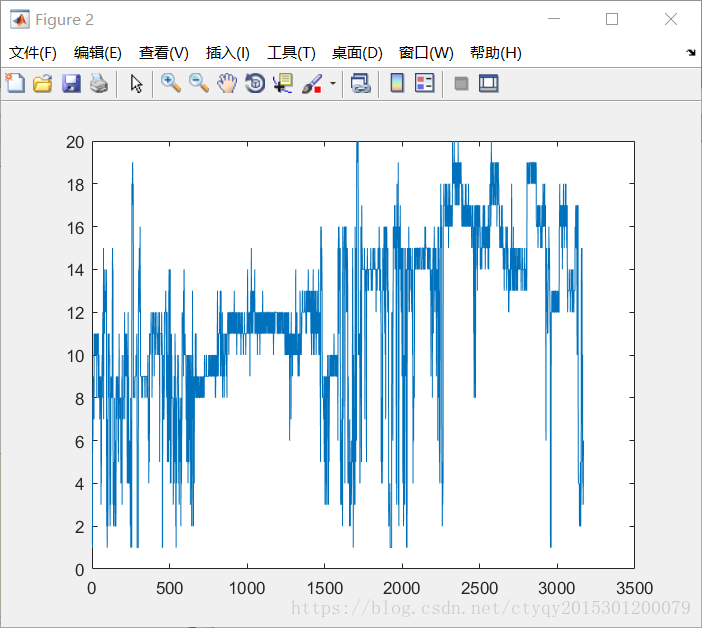Screen dimensions: 702x628
Task: Close the Figure 2 window
Action: pyautogui.click(x=671, y=19)
